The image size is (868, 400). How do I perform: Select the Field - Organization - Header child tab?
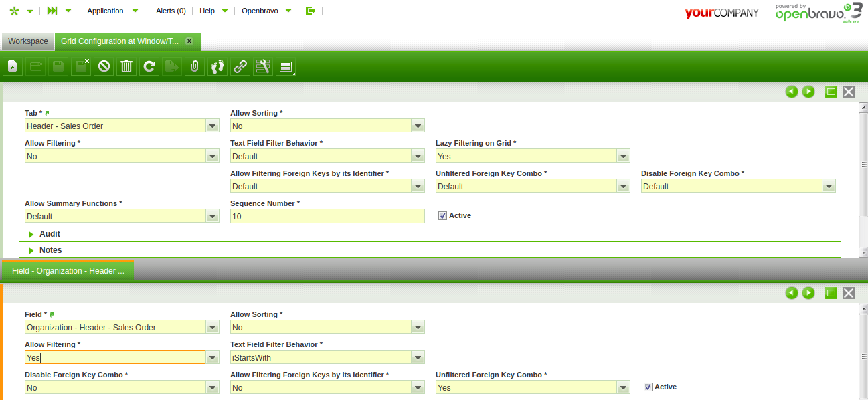click(x=68, y=271)
